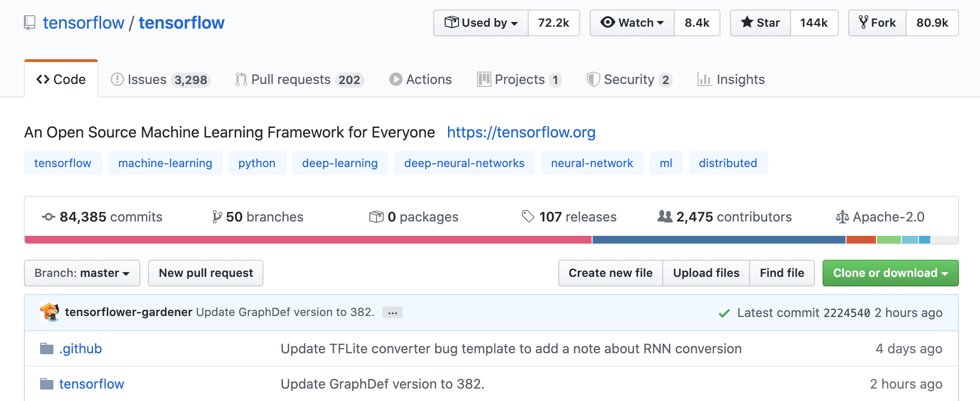This screenshot has width=980, height=401.
Task: Expand the commit message ellipsis button
Action: coord(392,313)
